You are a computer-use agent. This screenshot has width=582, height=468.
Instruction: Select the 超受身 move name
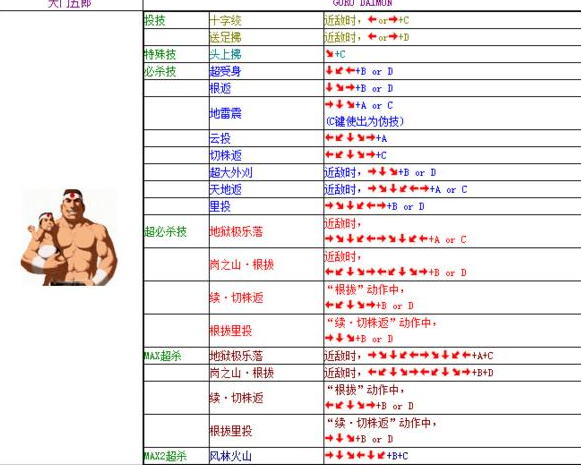pos(225,71)
